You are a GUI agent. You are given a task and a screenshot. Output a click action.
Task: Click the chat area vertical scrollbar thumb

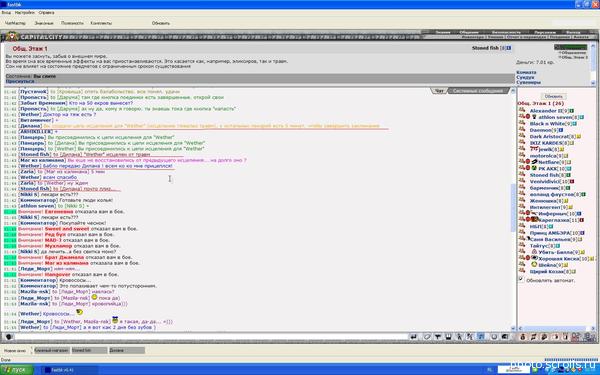(x=513, y=208)
